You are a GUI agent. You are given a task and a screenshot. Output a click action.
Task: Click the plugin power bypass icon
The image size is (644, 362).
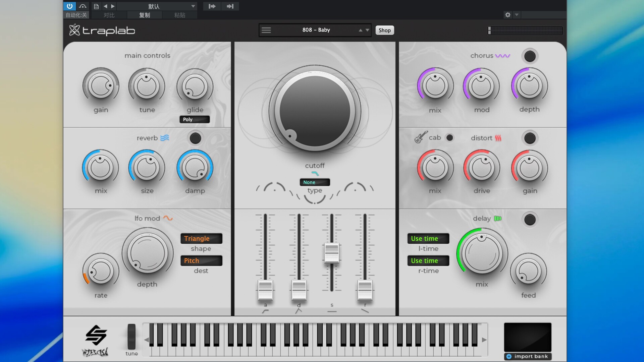[x=69, y=6]
